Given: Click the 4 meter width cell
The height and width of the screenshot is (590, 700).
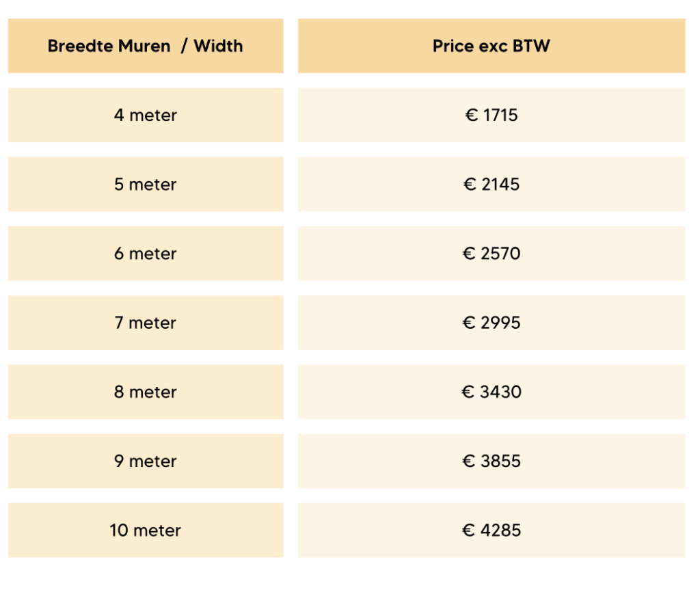Looking at the screenshot, I should pyautogui.click(x=146, y=116).
